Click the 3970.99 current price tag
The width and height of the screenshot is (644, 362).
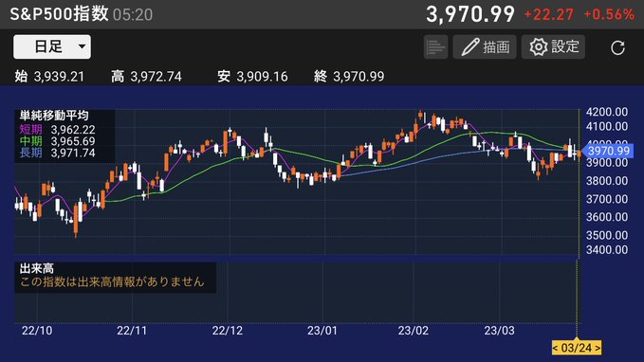click(x=608, y=151)
